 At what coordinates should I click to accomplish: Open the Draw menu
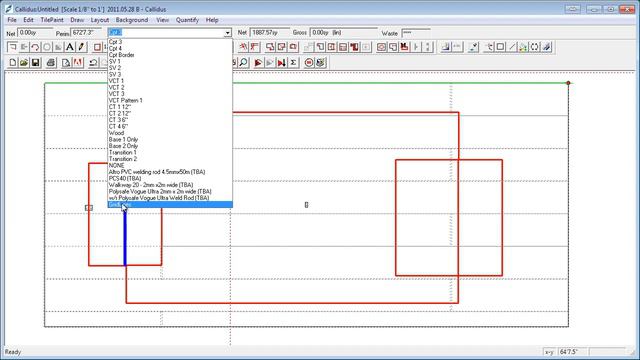(x=77, y=20)
